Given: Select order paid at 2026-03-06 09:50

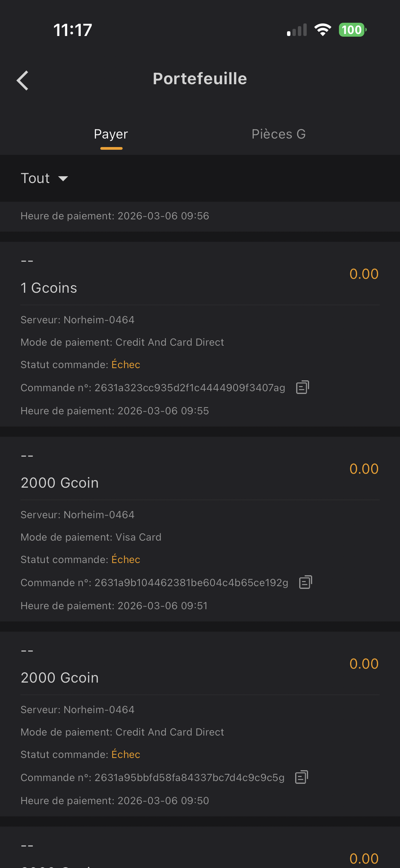Looking at the screenshot, I should (115, 801).
